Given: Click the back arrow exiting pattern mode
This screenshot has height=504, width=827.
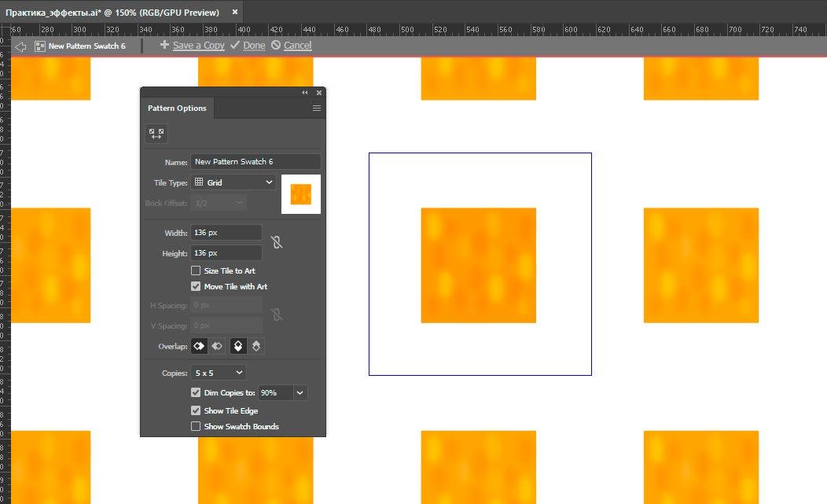Looking at the screenshot, I should click(20, 46).
